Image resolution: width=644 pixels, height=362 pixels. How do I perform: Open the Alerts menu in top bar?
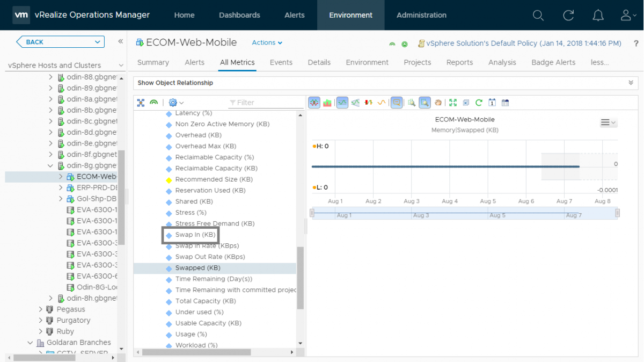295,15
